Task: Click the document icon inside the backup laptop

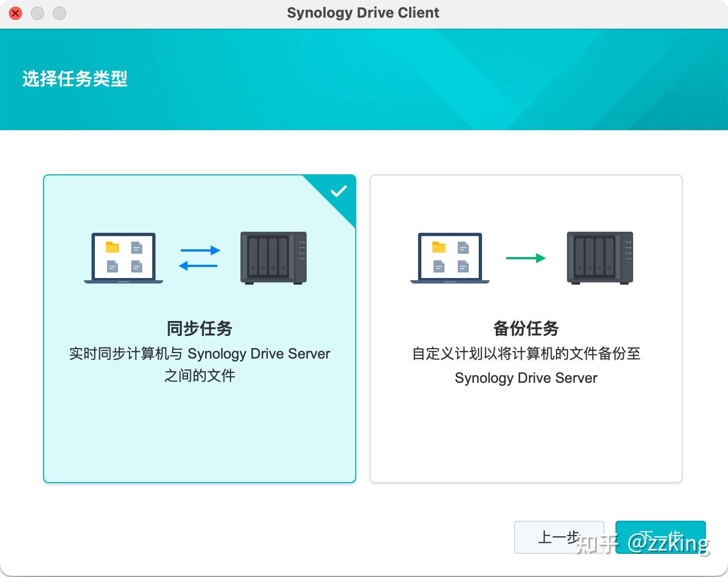Action: [x=462, y=247]
